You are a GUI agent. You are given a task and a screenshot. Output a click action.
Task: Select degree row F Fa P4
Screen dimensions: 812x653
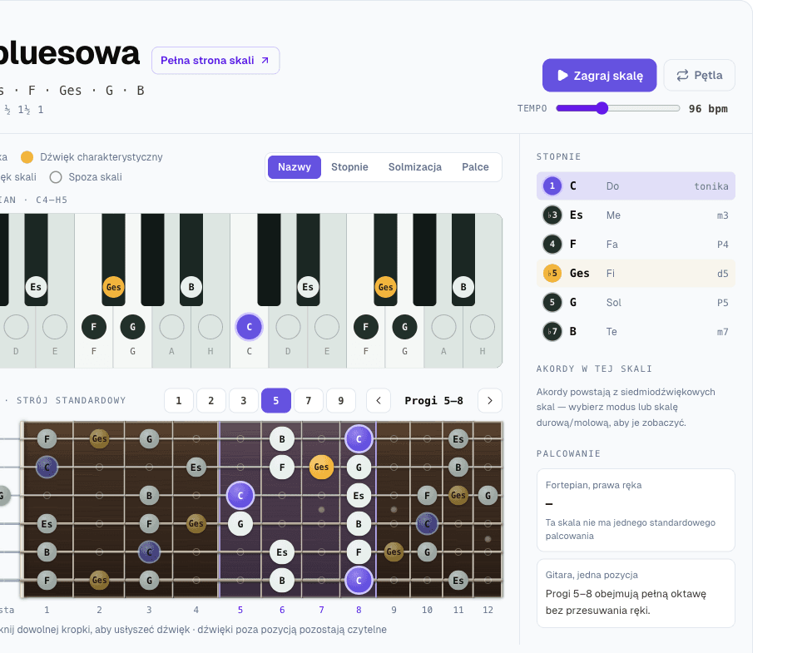tap(636, 244)
